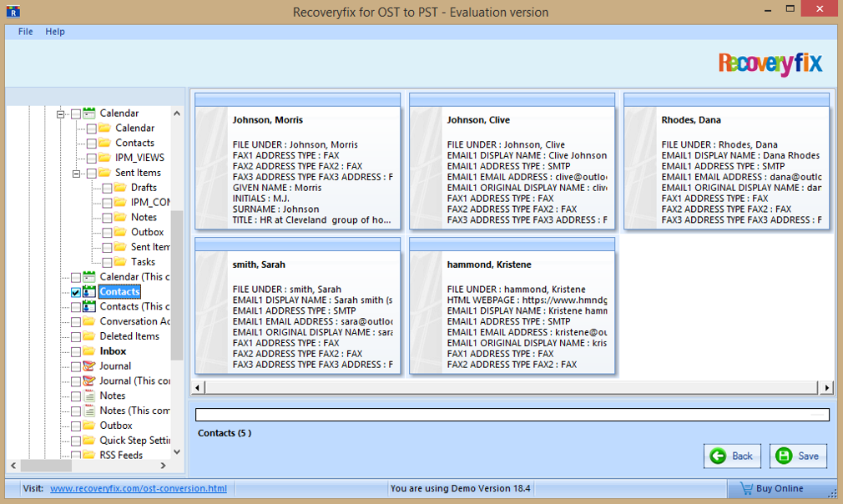Screen dimensions: 843x504
Task: Click the Notes (This com... page icon
Action: (89, 411)
